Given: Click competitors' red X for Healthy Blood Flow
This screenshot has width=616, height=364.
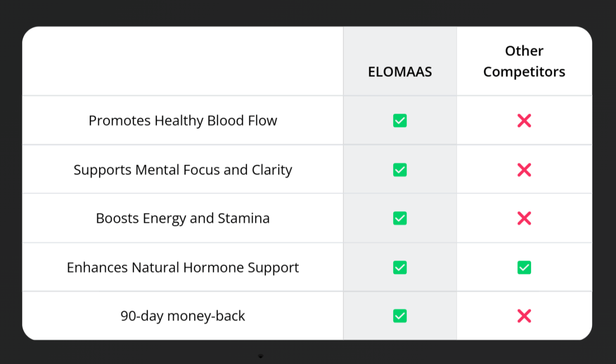Looking at the screenshot, I should 524,121.
